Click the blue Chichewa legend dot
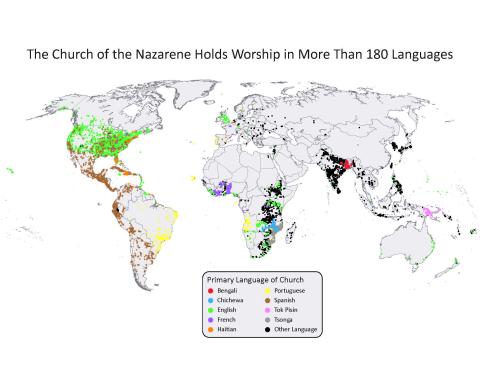480x371 pixels. coord(210,300)
